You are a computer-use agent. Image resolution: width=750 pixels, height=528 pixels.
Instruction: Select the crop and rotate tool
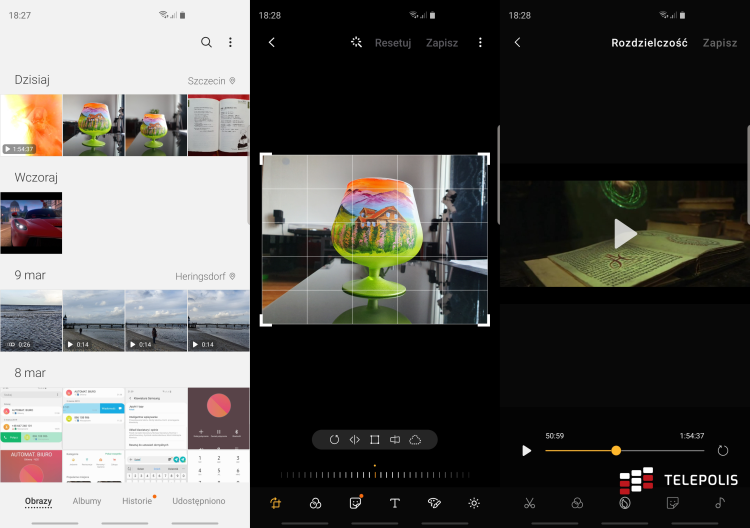point(275,503)
